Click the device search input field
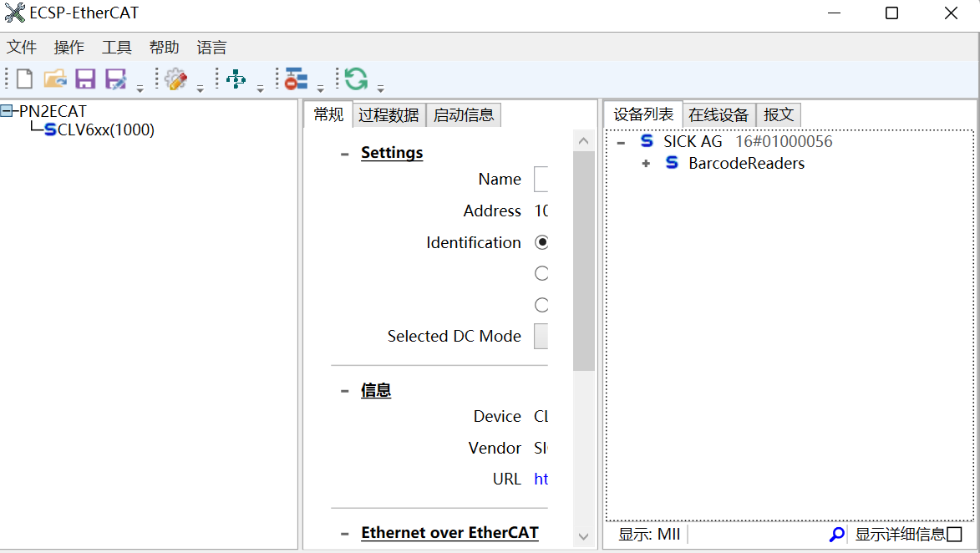 pos(757,535)
